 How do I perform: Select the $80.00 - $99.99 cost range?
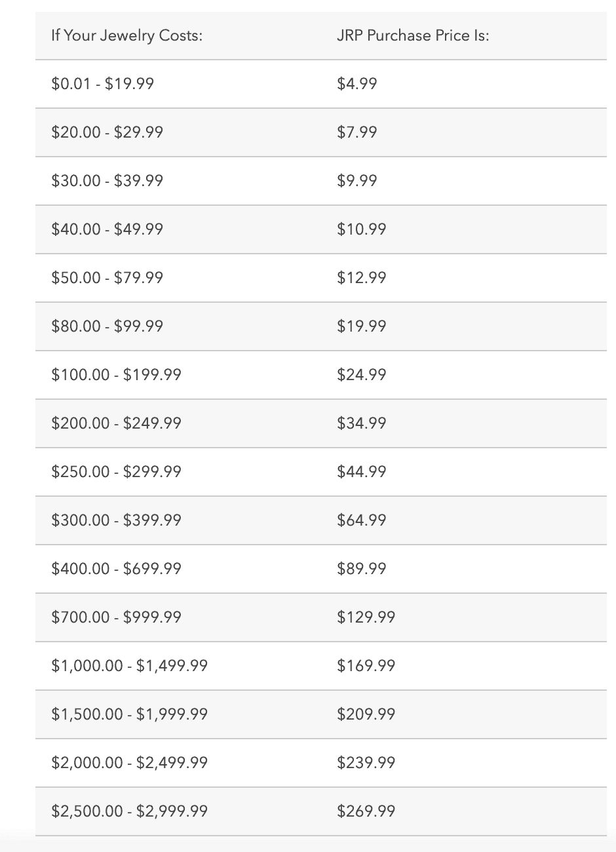(x=107, y=326)
